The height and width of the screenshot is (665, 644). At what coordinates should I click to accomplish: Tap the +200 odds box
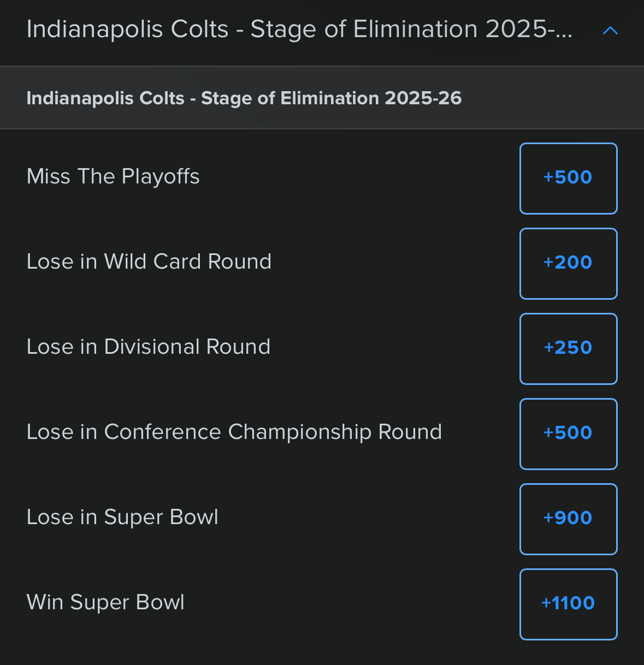[568, 263]
